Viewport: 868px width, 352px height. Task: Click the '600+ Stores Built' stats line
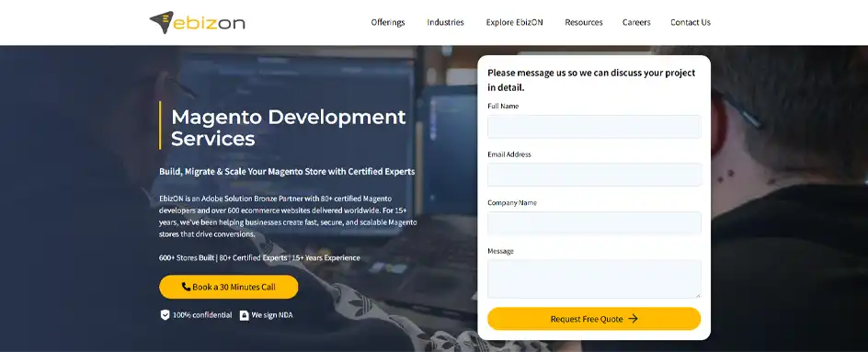(259, 258)
